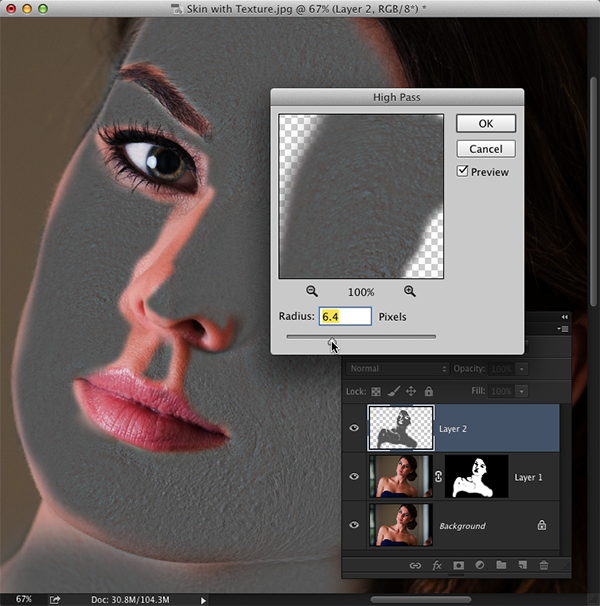Click the Radius value input field
This screenshot has width=600, height=606.
(345, 316)
